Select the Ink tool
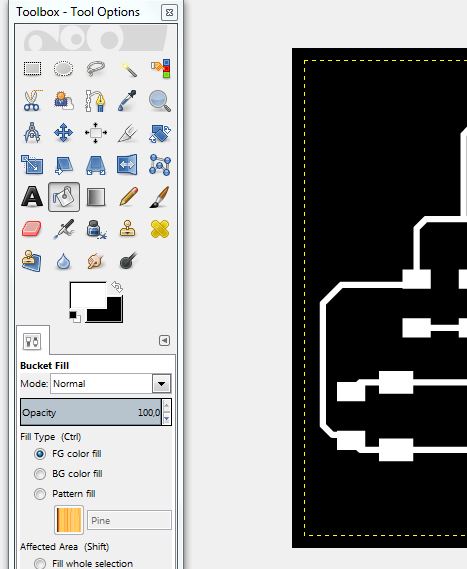The image size is (467, 569). click(95, 229)
